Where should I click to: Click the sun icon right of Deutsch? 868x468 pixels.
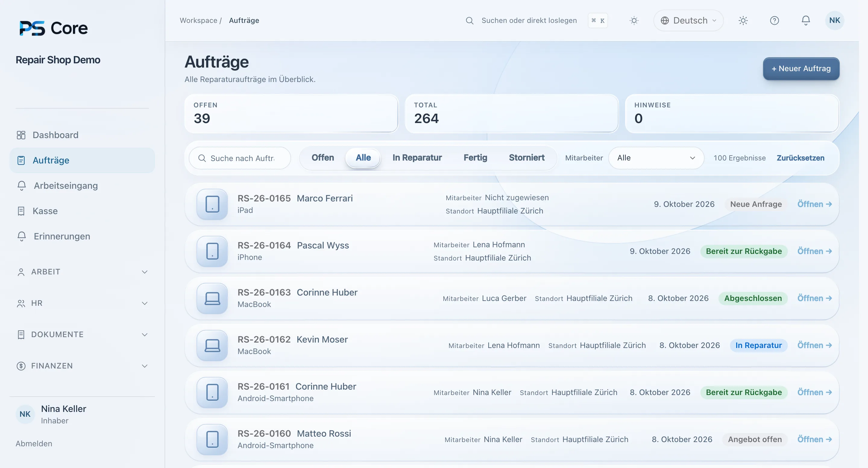[x=743, y=21]
